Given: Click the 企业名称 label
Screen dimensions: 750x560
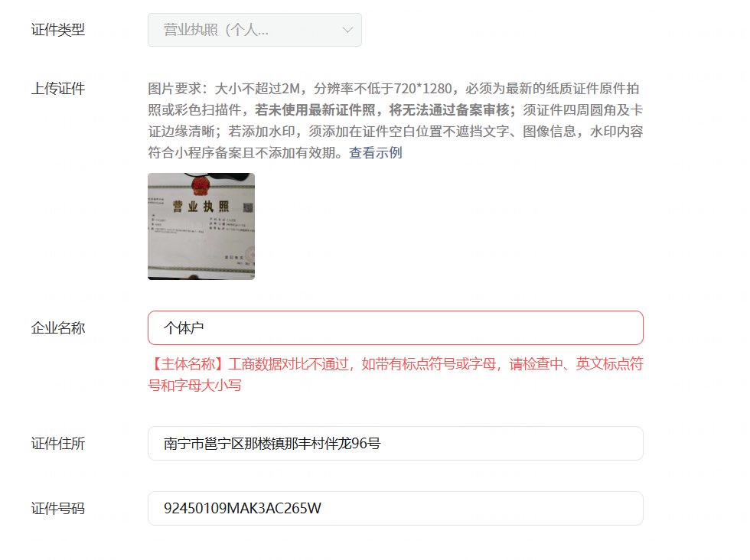Looking at the screenshot, I should [58, 327].
